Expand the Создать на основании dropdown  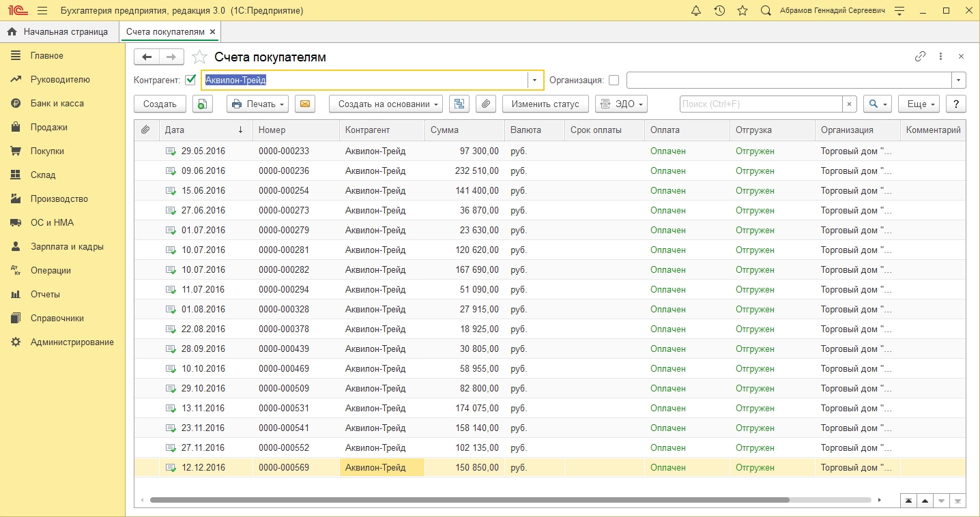386,104
